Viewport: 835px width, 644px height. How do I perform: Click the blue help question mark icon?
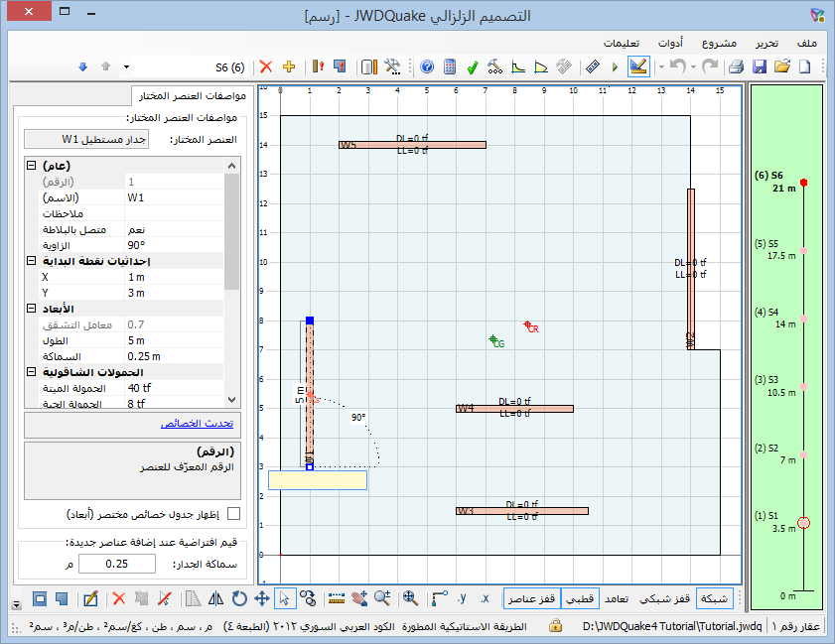427,66
